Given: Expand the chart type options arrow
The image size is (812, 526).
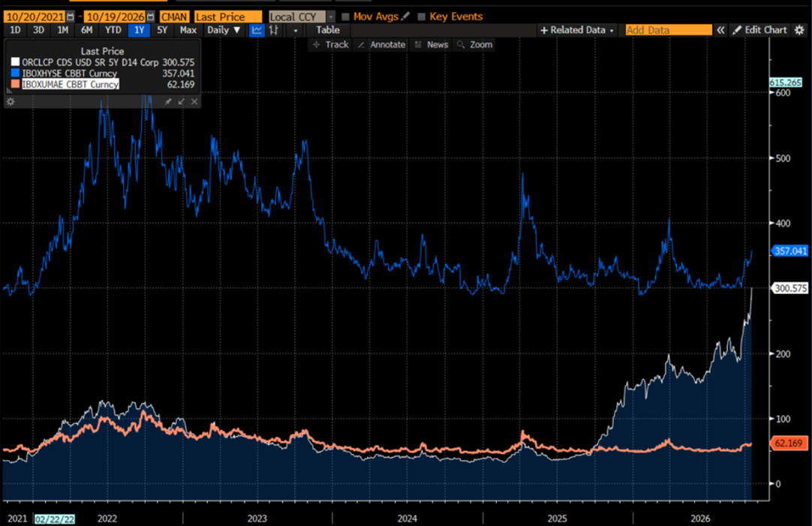Looking at the screenshot, I should pos(296,31).
